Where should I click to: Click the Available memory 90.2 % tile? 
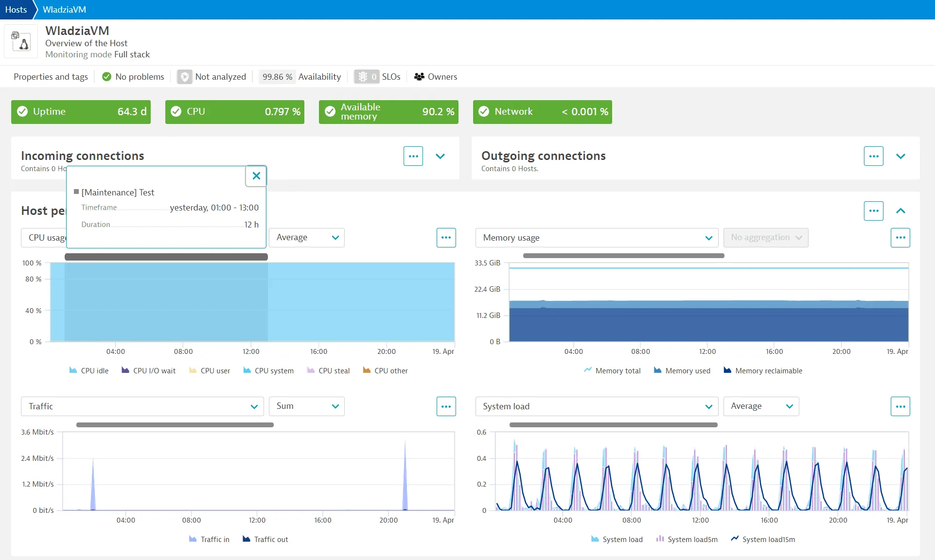pos(388,112)
